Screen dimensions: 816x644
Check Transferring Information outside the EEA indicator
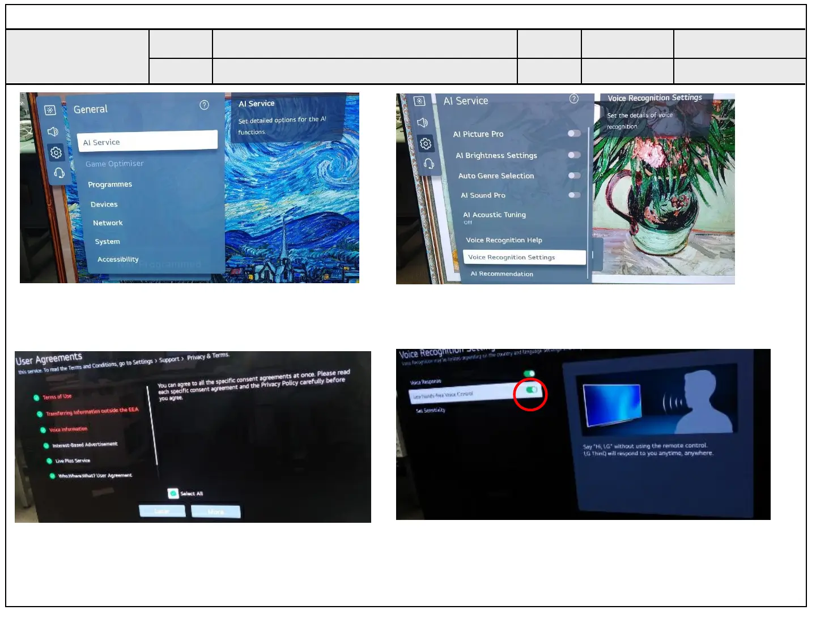(x=40, y=414)
